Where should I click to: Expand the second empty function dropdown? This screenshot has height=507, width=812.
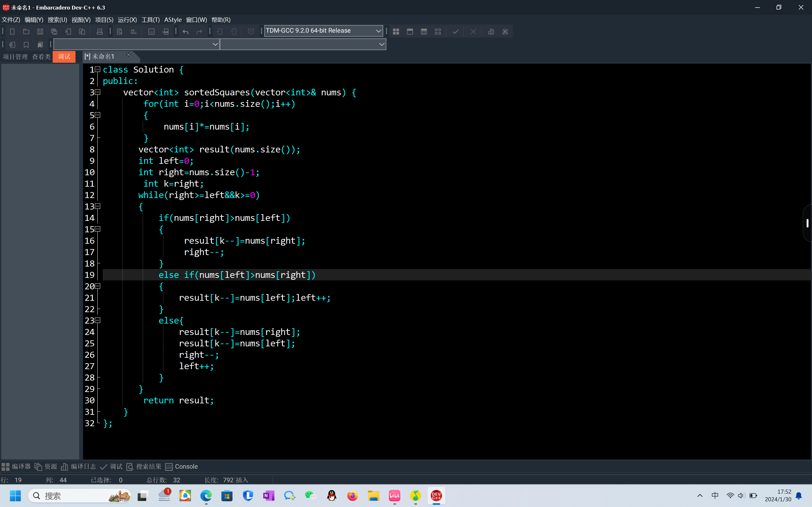tap(382, 44)
